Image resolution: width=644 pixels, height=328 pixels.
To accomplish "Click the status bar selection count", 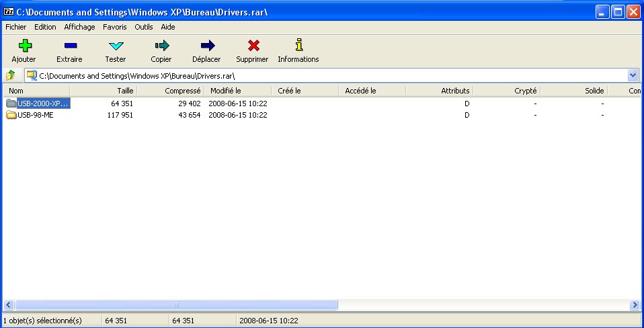I will [x=43, y=321].
